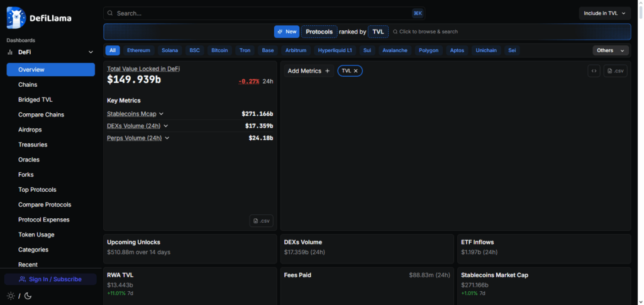This screenshot has width=644, height=305.
Task: Expand the Perps Volume (24h) metric
Action: [167, 138]
